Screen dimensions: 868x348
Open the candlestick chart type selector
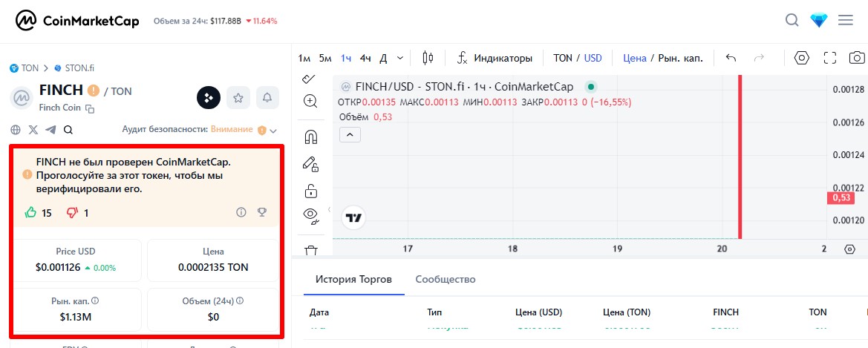(x=428, y=58)
